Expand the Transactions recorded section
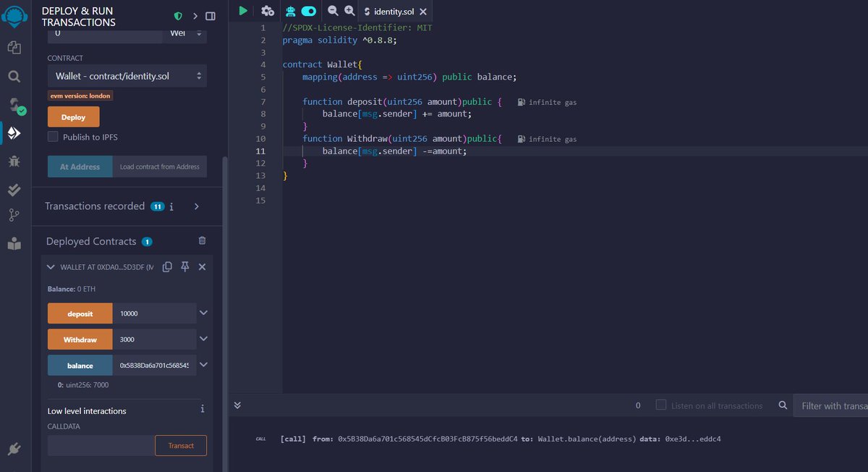This screenshot has height=472, width=868. click(196, 207)
